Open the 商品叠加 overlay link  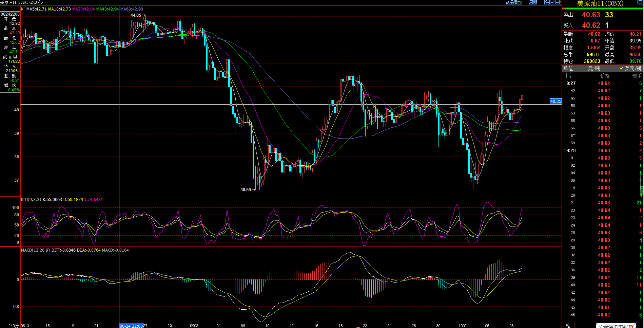(x=514, y=2)
